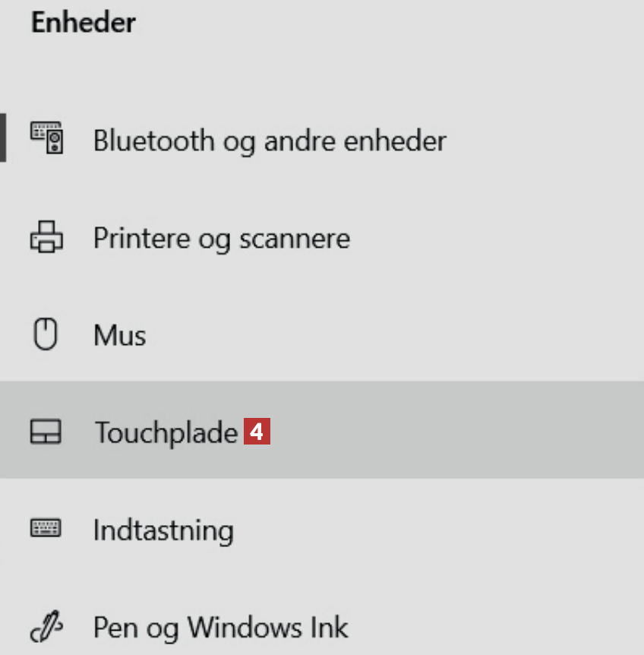Click the "Windows Ink" text

point(268,628)
